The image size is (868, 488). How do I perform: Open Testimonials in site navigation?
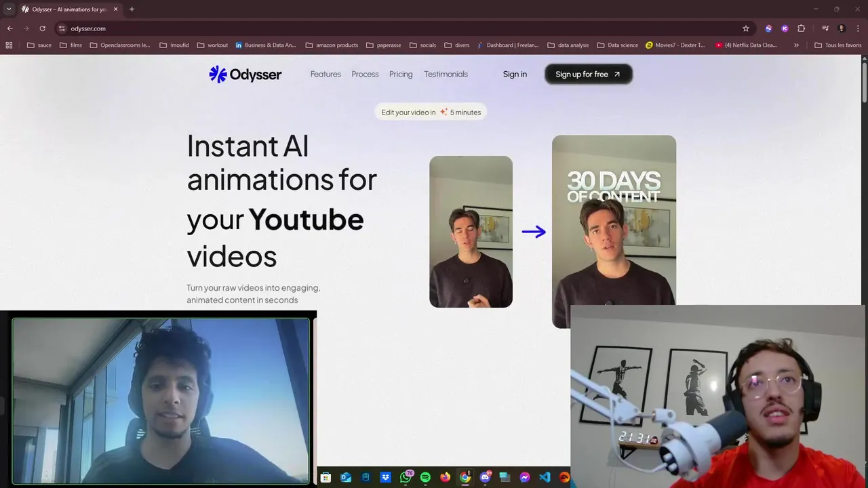(x=446, y=74)
